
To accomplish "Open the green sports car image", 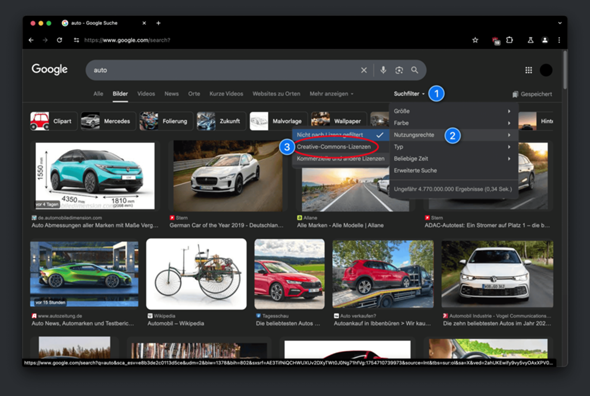I will (x=84, y=274).
